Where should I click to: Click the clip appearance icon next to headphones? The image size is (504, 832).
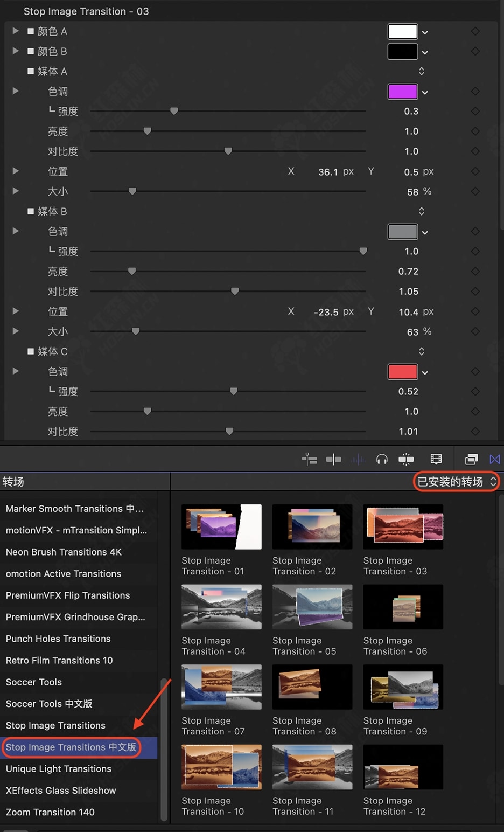point(406,459)
